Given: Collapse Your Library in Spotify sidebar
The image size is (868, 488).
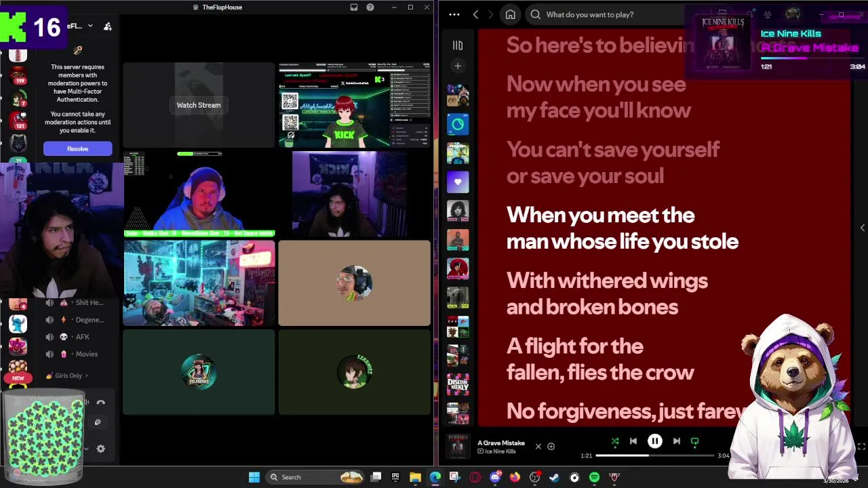Looking at the screenshot, I should [458, 45].
